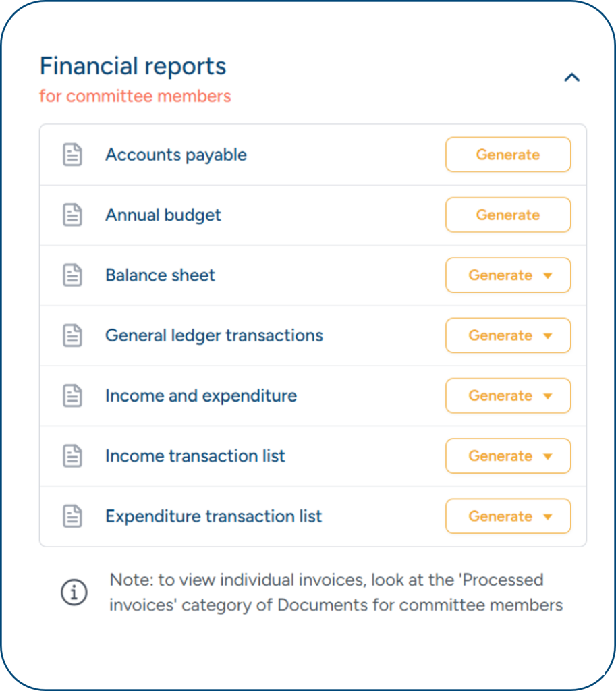Click document icon beside Expenditure transaction list

(72, 516)
